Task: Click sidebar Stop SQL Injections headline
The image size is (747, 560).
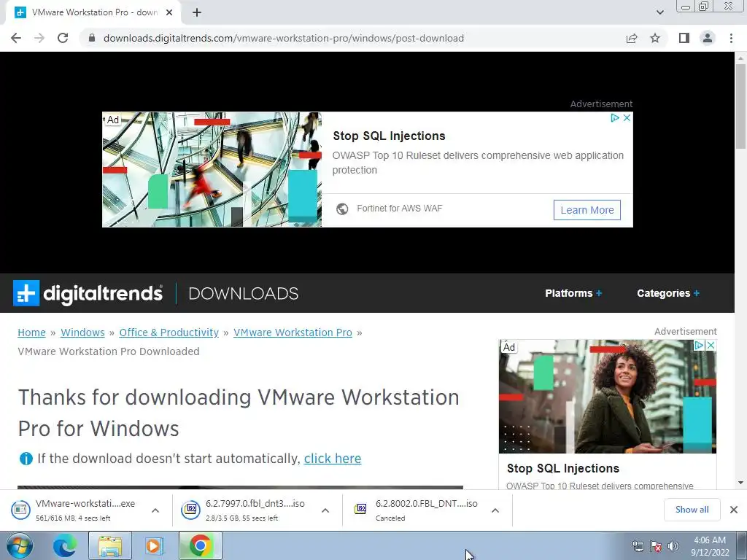Action: tap(563, 469)
